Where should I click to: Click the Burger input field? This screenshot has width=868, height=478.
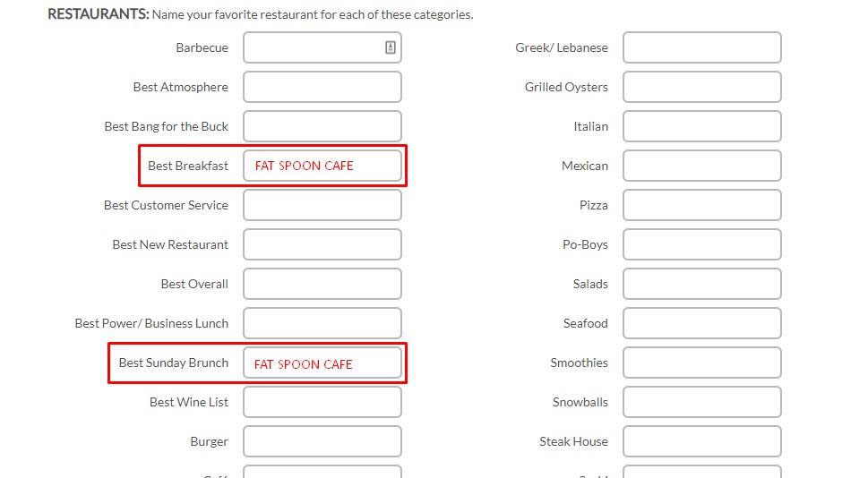(x=322, y=441)
